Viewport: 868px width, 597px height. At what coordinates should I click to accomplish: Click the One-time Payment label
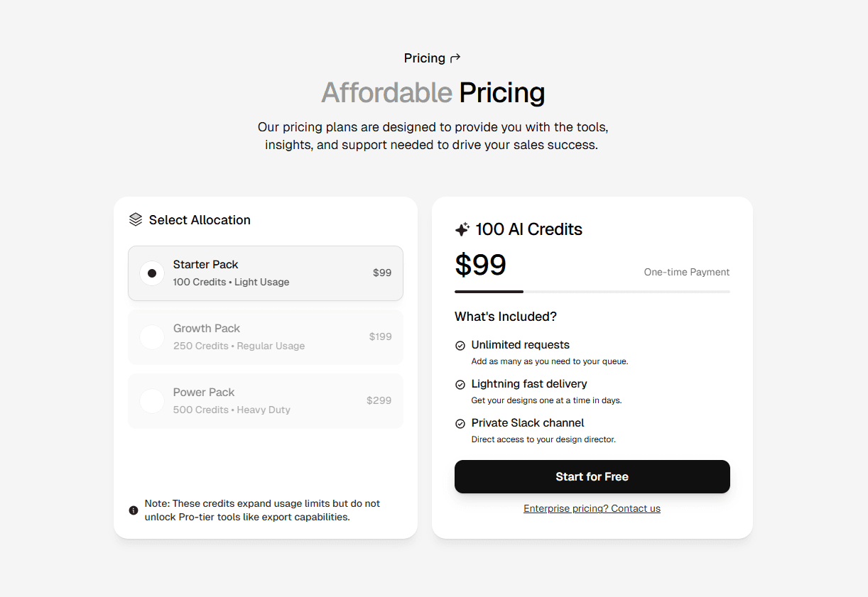[x=686, y=272]
